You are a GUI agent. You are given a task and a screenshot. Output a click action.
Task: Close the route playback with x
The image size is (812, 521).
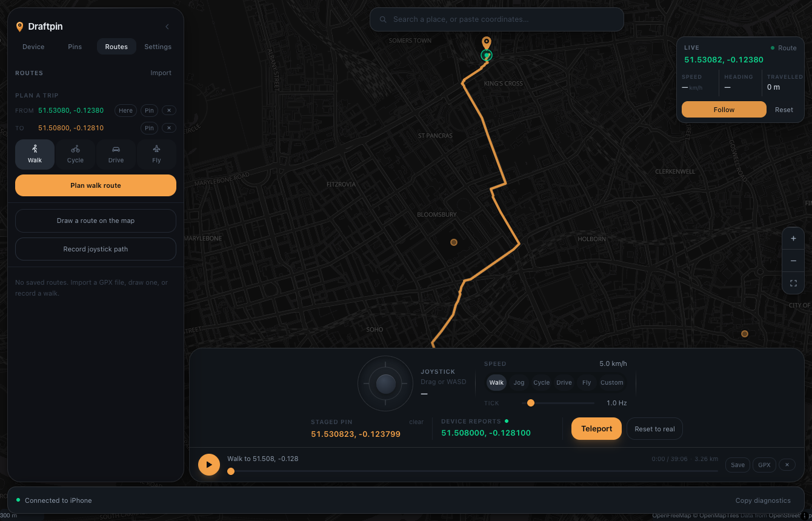(x=787, y=465)
